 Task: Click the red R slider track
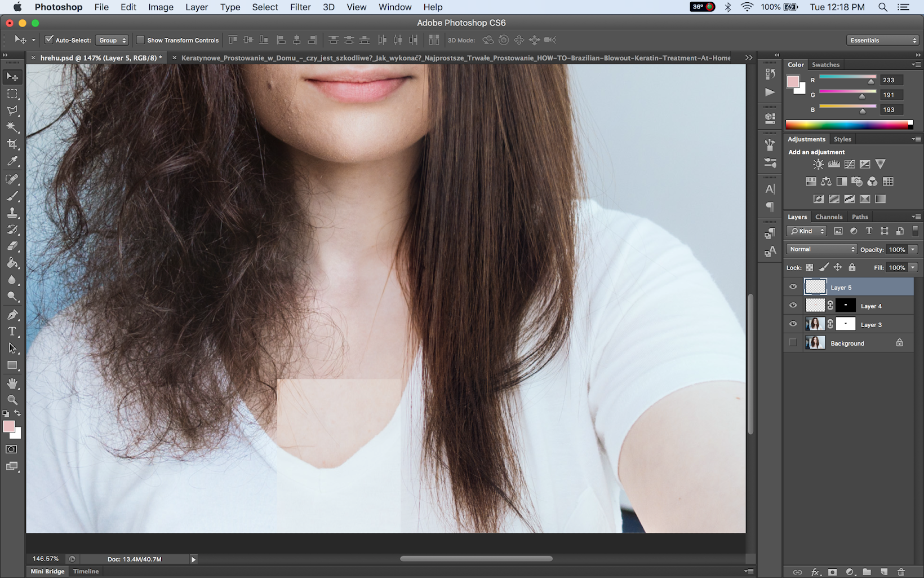click(847, 78)
